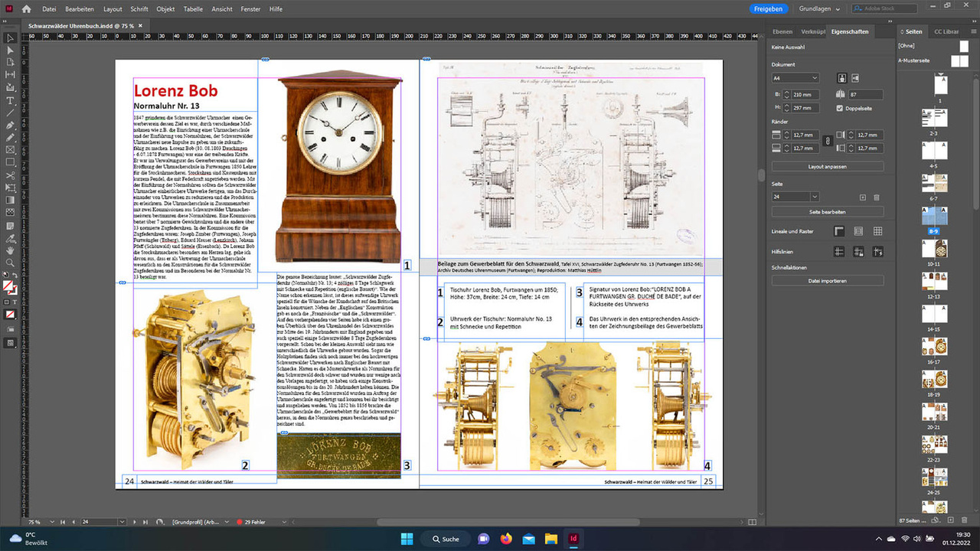980x551 pixels.
Task: Select the Type (Text) tool
Action: (11, 100)
